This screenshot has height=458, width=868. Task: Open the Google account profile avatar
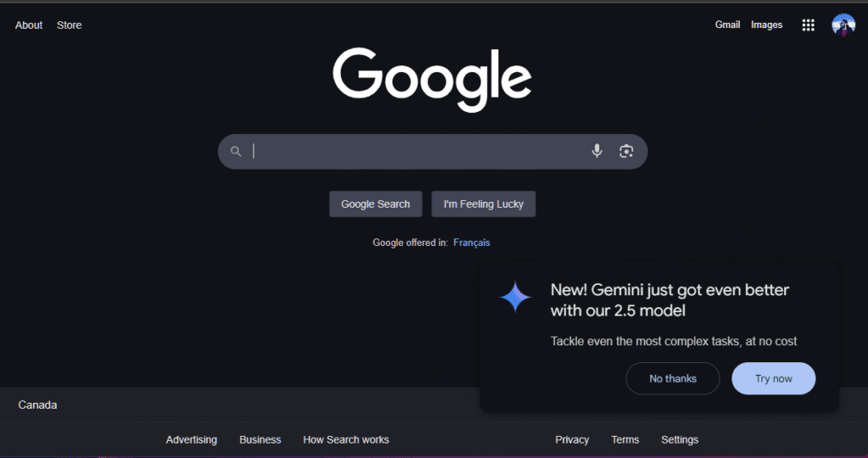click(x=843, y=25)
